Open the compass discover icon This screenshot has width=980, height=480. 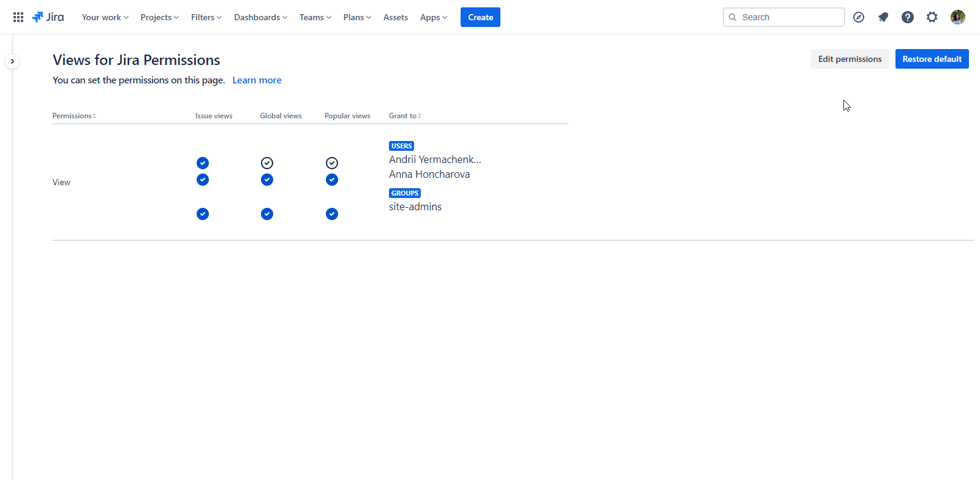[859, 17]
